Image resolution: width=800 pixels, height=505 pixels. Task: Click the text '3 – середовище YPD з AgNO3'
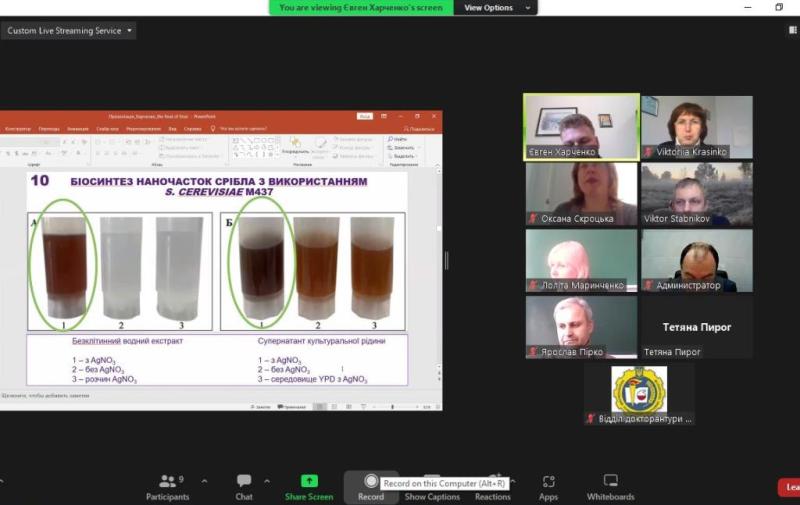click(312, 380)
